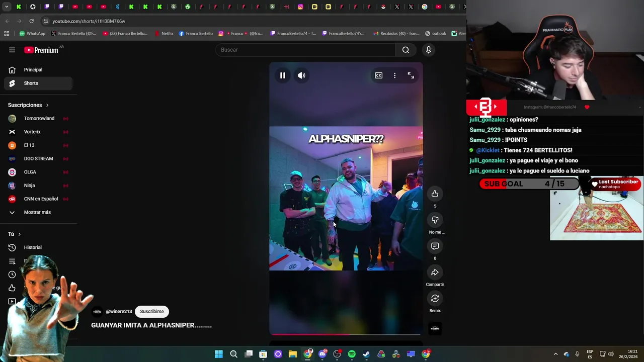Open the outlook bookmark
Image resolution: width=644 pixels, height=362 pixels.
tap(436, 34)
